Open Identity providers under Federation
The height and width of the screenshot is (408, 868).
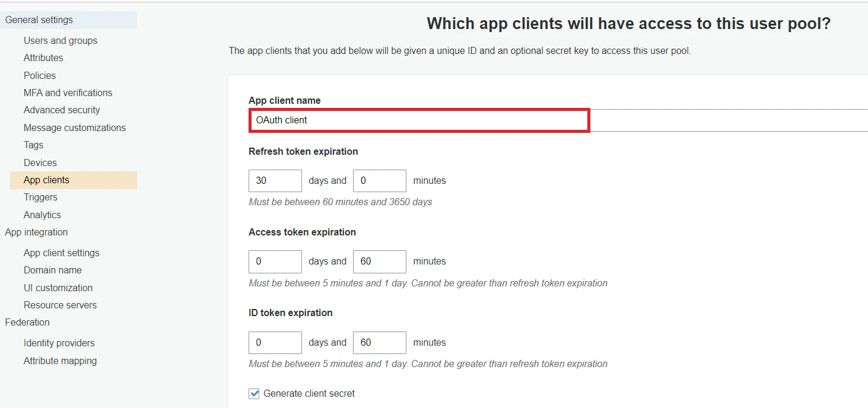(59, 343)
